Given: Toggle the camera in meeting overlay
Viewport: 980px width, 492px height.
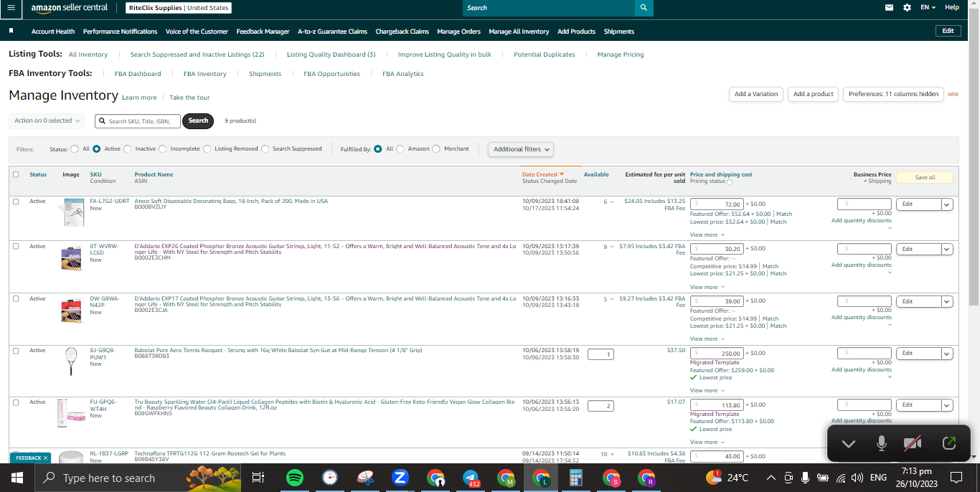Looking at the screenshot, I should 913,443.
